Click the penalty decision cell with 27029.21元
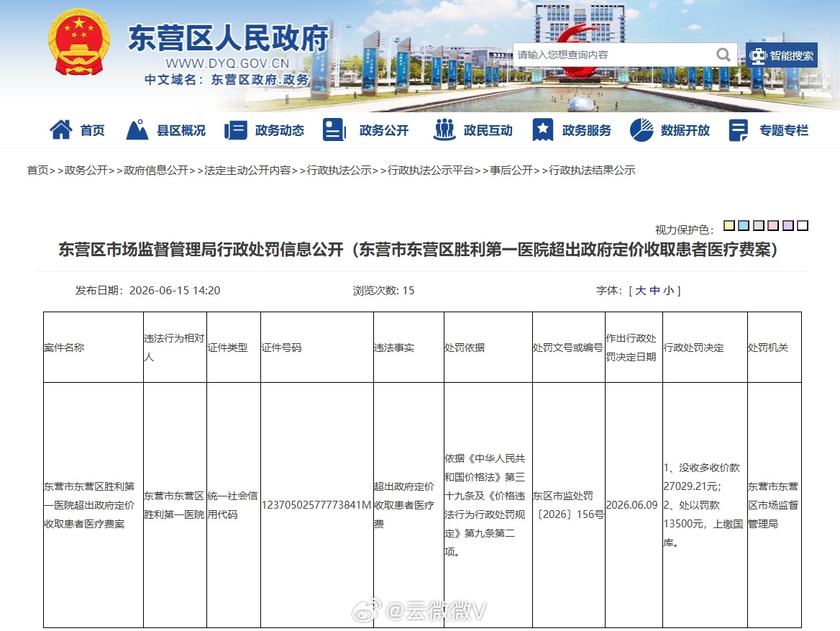 pyautogui.click(x=703, y=505)
